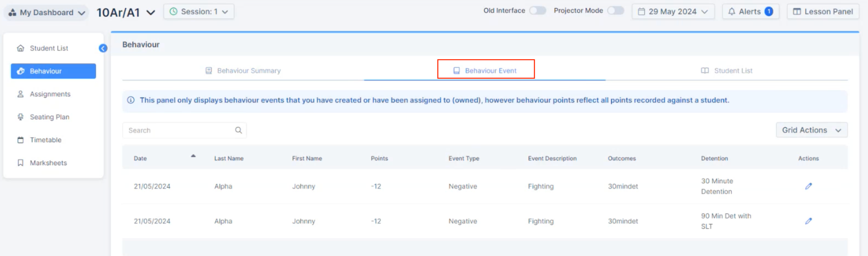Toggle Old Interface switch
Viewport: 868px width, 256px height.
[x=537, y=10]
